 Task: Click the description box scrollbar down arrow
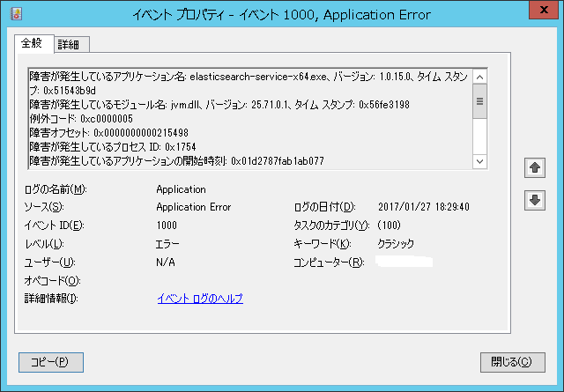[x=480, y=161]
